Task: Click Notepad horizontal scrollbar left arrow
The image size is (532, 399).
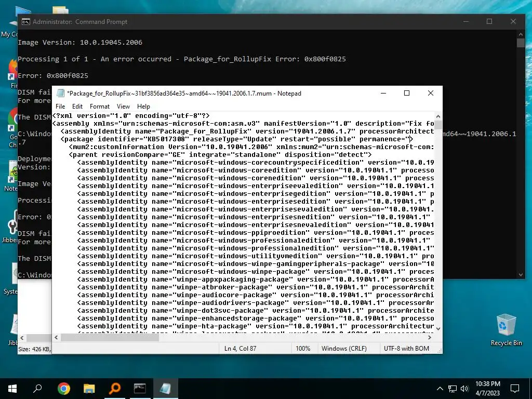Action: pyautogui.click(x=56, y=337)
